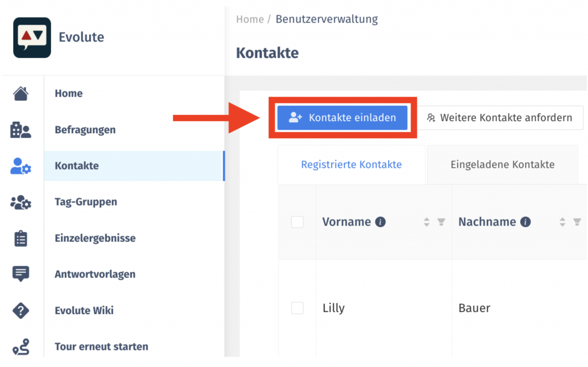This screenshot has height=367, width=588.
Task: Click the Evolute Wiki question mark icon
Action: pos(21,311)
